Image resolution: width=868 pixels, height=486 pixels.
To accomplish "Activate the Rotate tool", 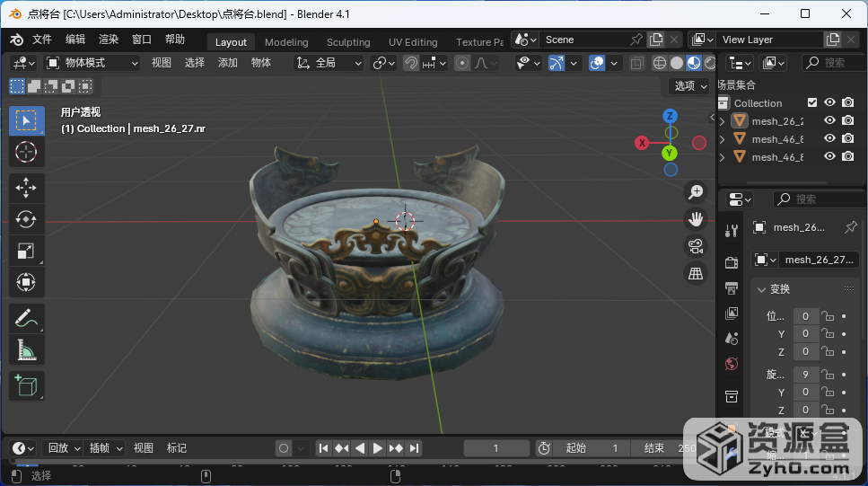I will coord(26,219).
